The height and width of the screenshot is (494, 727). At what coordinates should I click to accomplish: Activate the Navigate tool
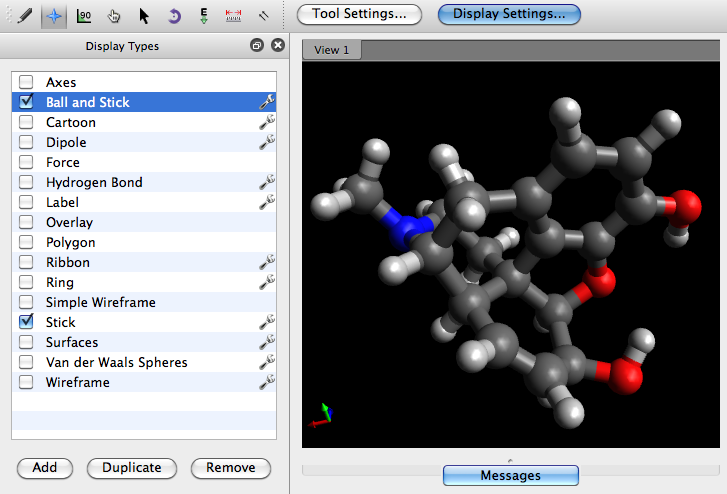(54, 16)
